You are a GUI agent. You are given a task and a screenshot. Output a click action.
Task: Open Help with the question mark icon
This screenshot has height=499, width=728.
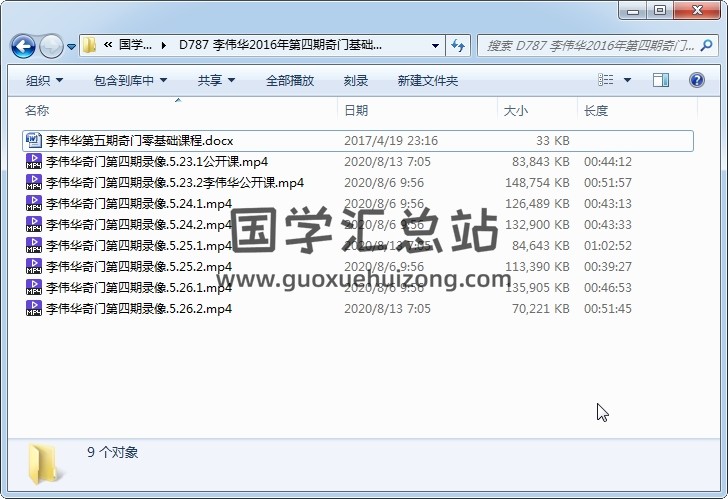click(x=696, y=80)
